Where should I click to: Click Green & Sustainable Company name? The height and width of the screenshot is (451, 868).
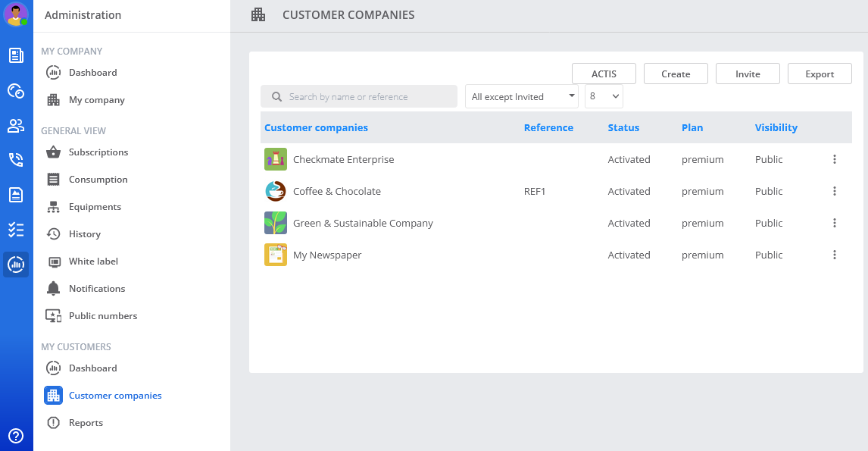pyautogui.click(x=363, y=224)
